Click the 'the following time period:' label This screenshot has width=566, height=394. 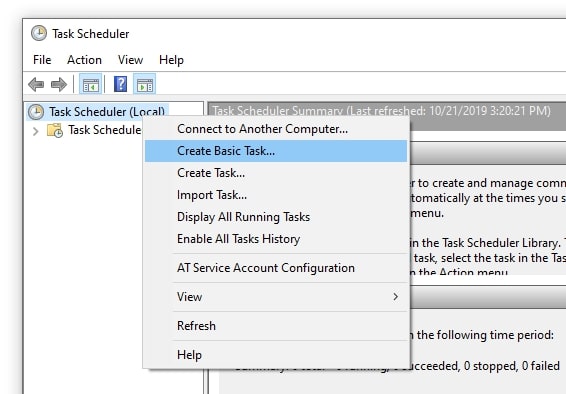485,335
